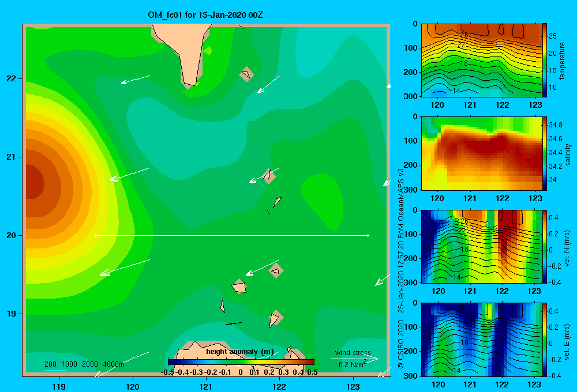Click the map title 'OM_fc01 for 15-Jan-2020 00Z'
This screenshot has height=392, width=577.
205,15
